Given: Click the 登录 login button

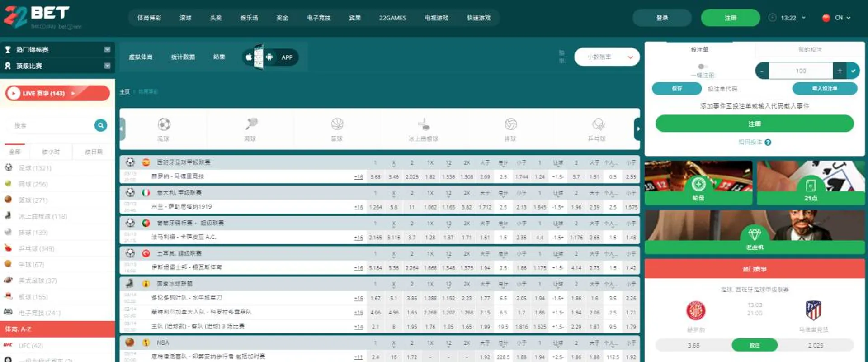Looking at the screenshot, I should click(x=662, y=18).
